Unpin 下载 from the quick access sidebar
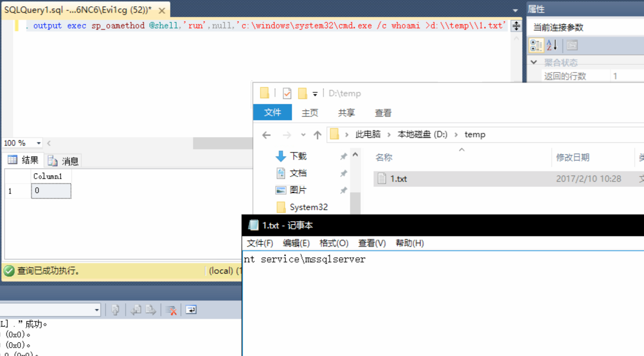644x356 pixels. [343, 156]
